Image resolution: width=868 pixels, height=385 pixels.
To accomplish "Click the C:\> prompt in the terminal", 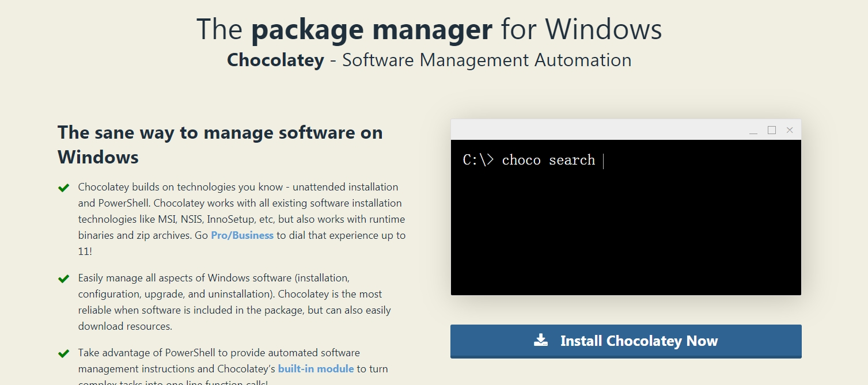I will 478,160.
